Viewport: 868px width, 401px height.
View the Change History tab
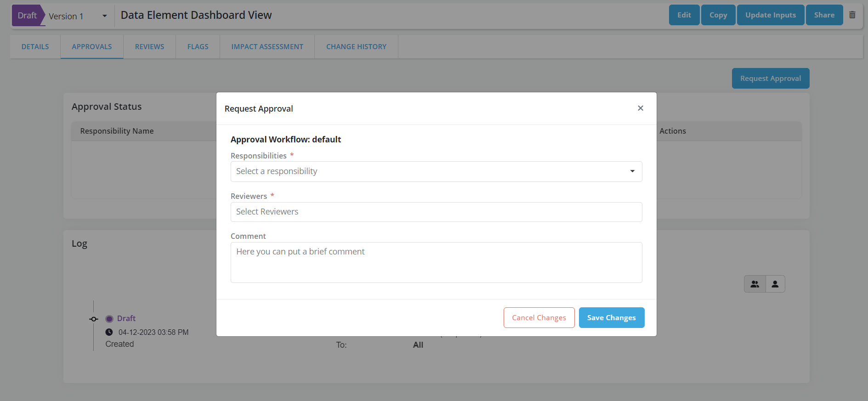point(356,47)
